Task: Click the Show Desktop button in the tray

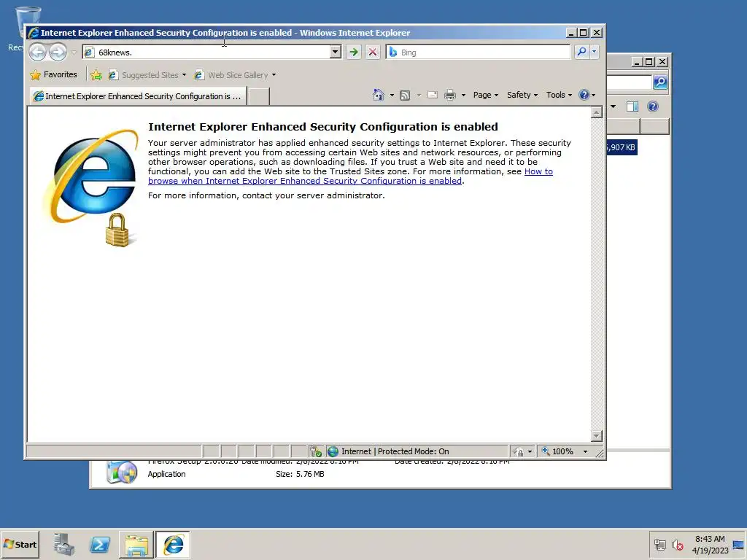Action: (x=739, y=545)
